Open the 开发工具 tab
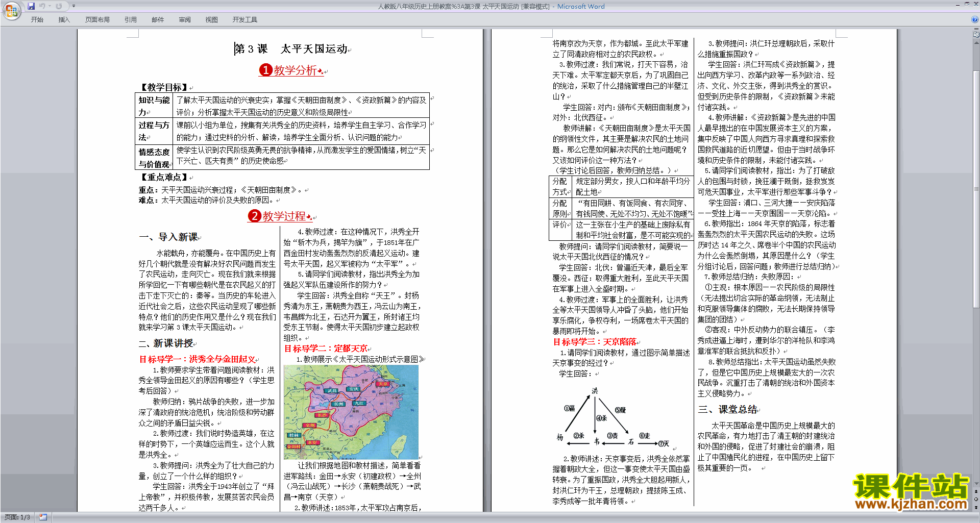980x523 pixels. click(x=245, y=20)
